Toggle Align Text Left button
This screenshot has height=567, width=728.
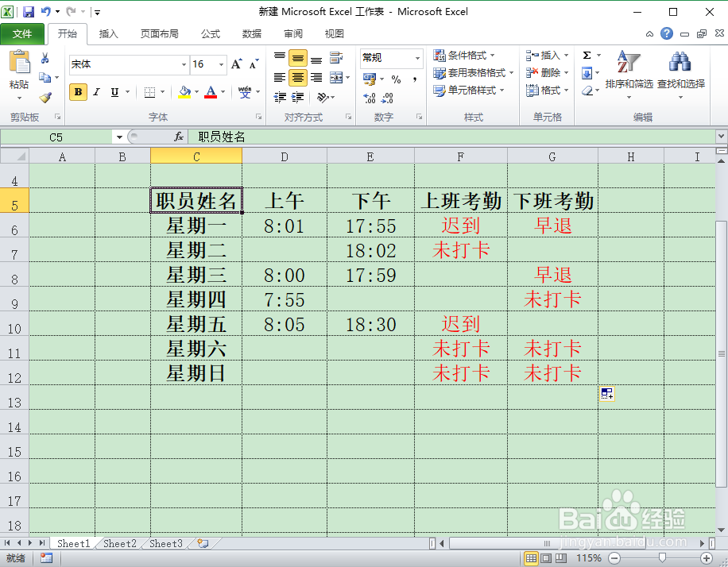coord(280,78)
